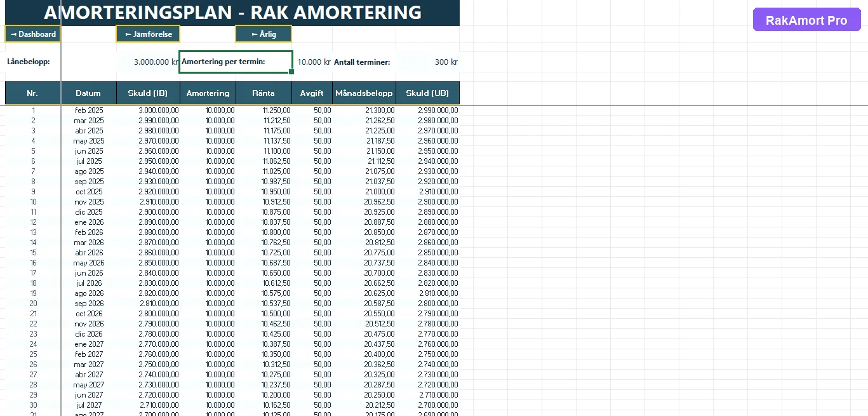The height and width of the screenshot is (416, 868).
Task: Select the date cell ene 2027
Action: click(x=89, y=344)
